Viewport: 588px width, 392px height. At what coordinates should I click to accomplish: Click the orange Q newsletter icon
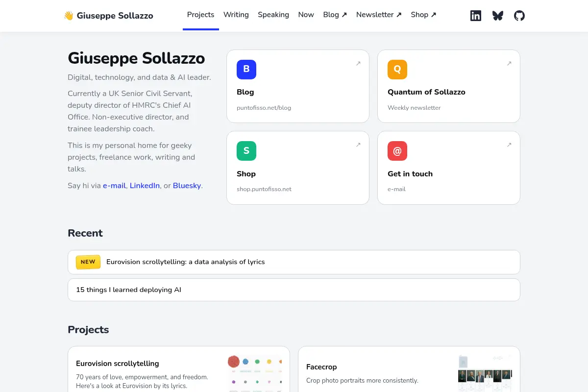pos(397,69)
